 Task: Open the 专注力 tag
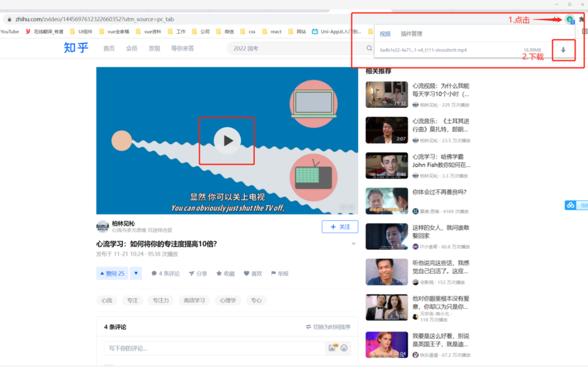161,300
